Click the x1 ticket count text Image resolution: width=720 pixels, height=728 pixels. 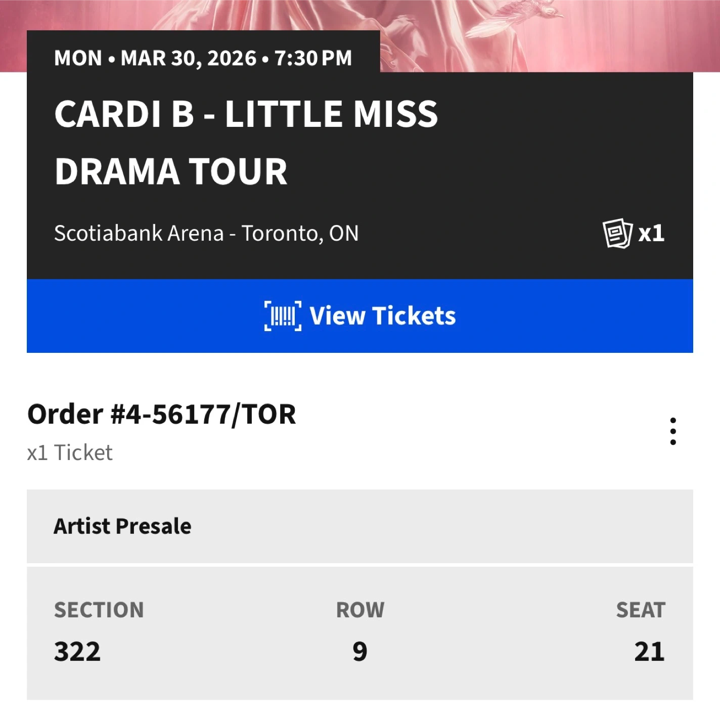click(651, 234)
